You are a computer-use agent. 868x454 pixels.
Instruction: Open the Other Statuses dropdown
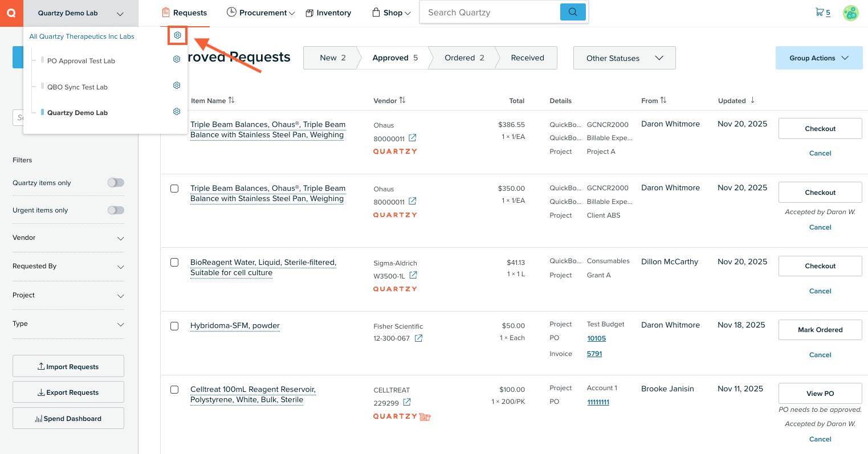click(x=624, y=58)
